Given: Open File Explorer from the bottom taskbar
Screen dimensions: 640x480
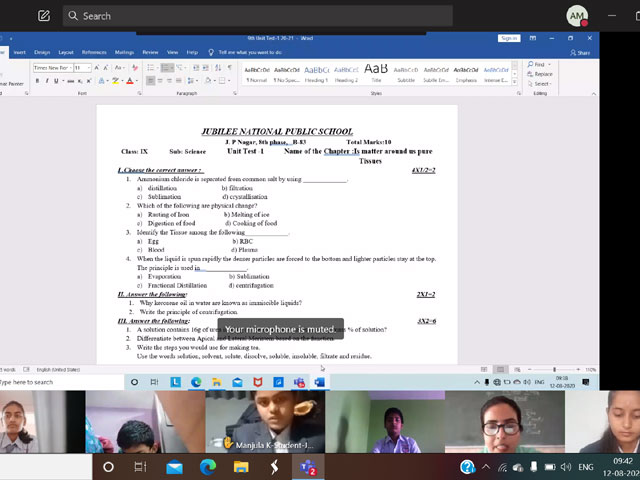Looking at the screenshot, I should point(241,467).
